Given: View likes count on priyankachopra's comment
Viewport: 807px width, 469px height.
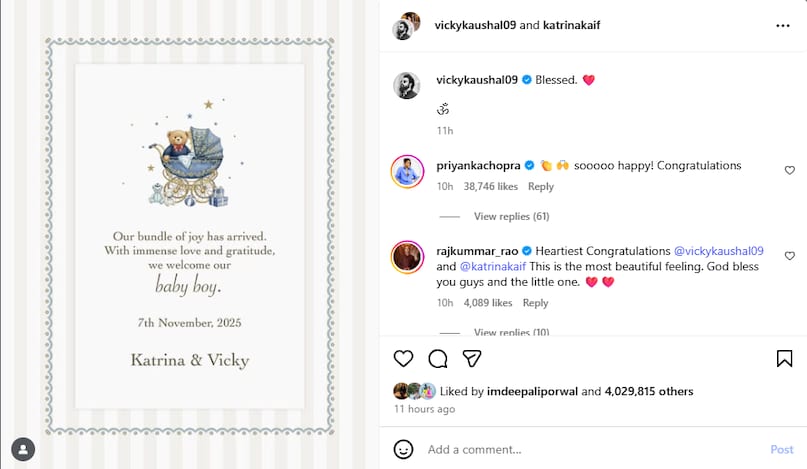Looking at the screenshot, I should 491,187.
